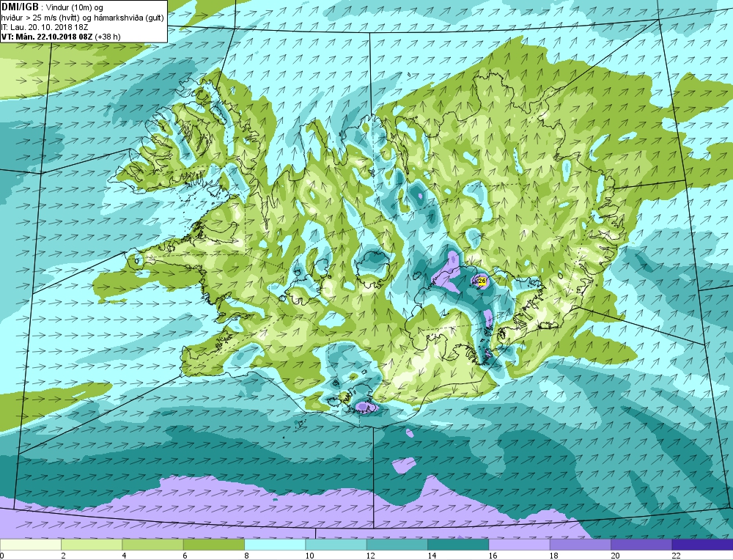Click the cyan legend swatch between 8 and 10
The width and height of the screenshot is (733, 560).
click(x=275, y=545)
